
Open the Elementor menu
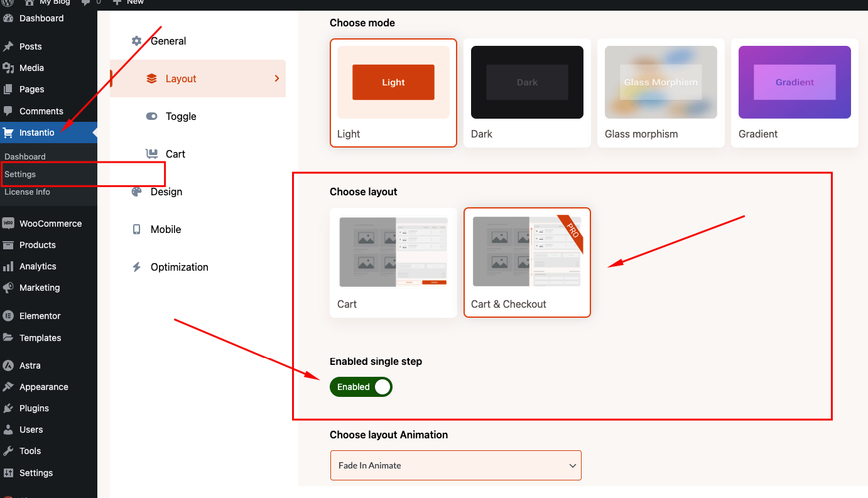[48, 316]
